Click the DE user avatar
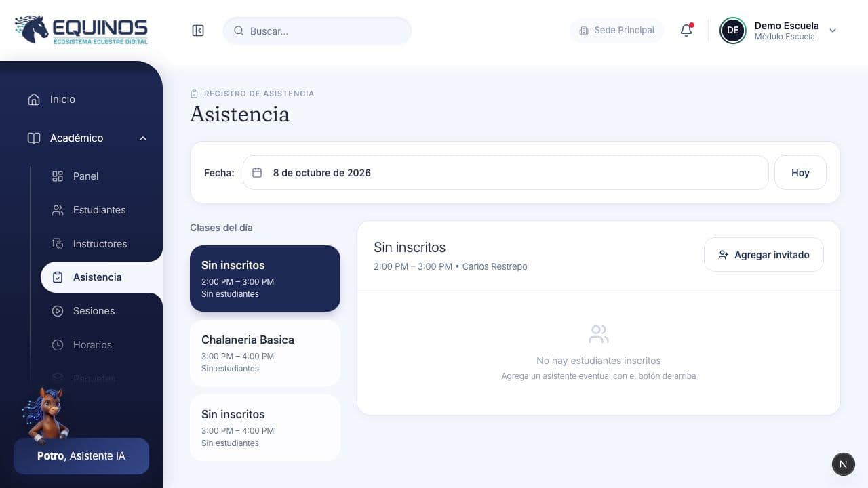This screenshot has width=868, height=488. click(x=733, y=30)
